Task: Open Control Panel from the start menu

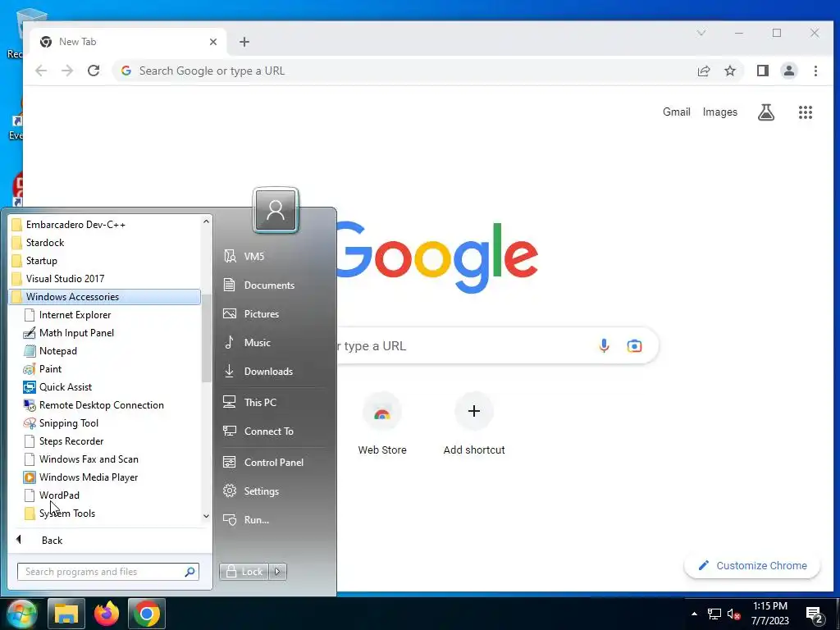Action: tap(273, 463)
